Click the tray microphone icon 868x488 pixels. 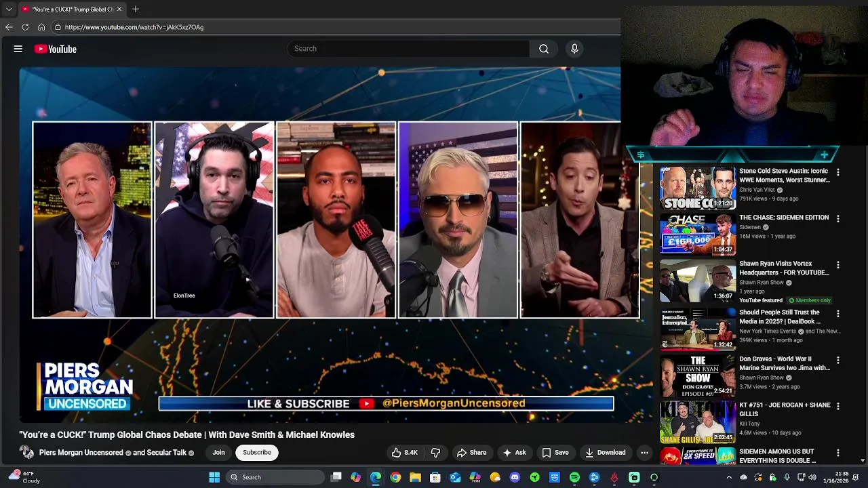tap(787, 477)
